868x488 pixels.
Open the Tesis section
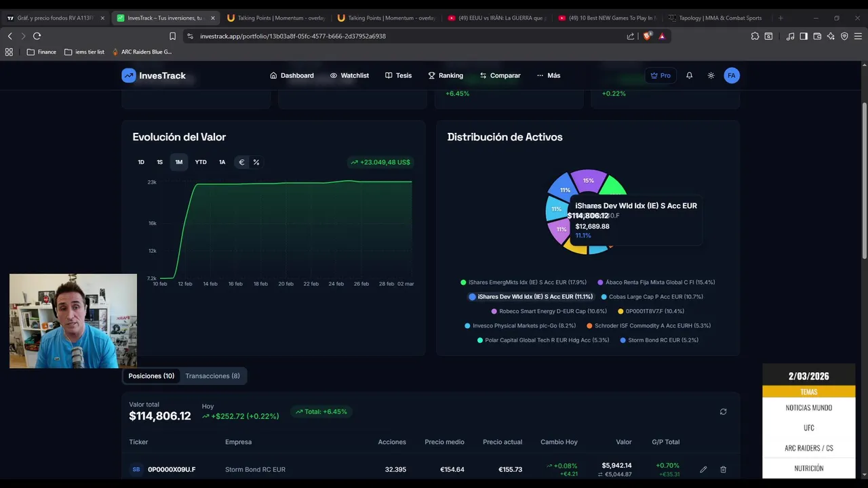[398, 75]
